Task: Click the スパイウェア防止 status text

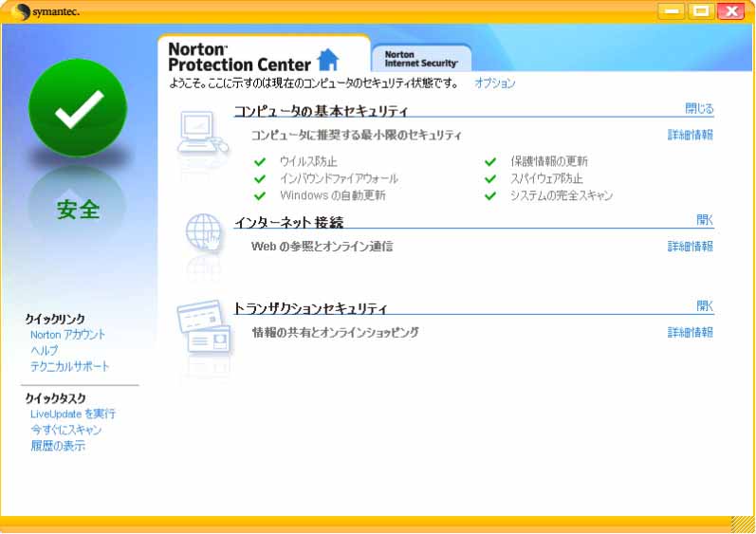Action: tap(546, 179)
